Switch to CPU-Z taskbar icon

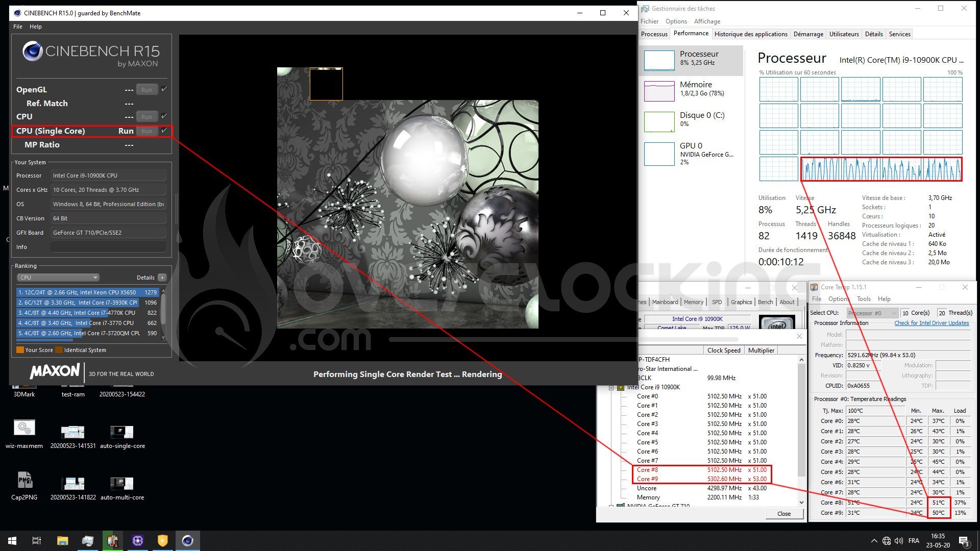click(137, 541)
